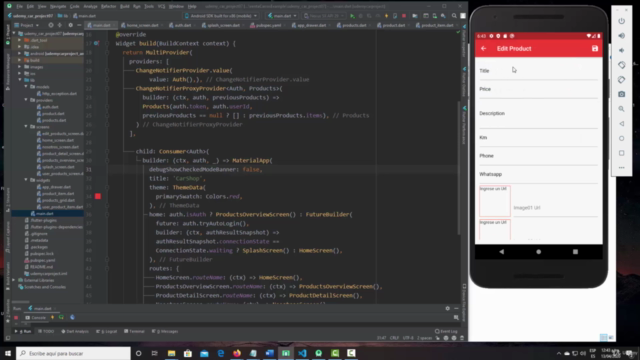The image size is (640, 360).
Task: Switch to the product_item.dart editor tab
Action: [x=437, y=25]
